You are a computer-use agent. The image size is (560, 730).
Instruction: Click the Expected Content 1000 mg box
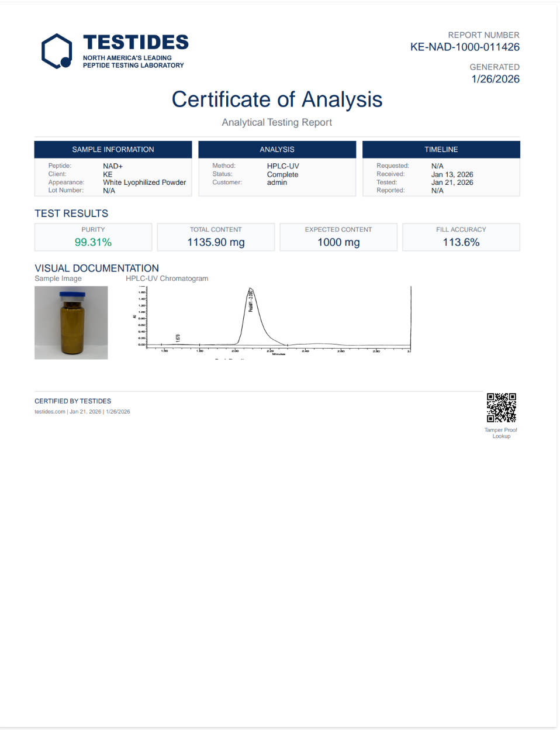tap(338, 237)
